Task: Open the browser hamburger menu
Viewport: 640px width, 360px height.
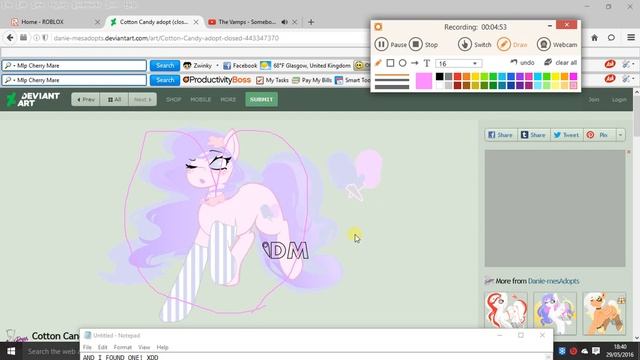Action: click(x=631, y=38)
